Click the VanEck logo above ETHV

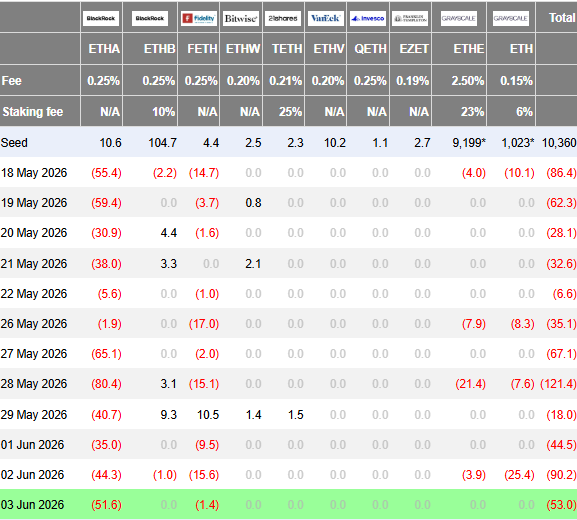tap(326, 18)
